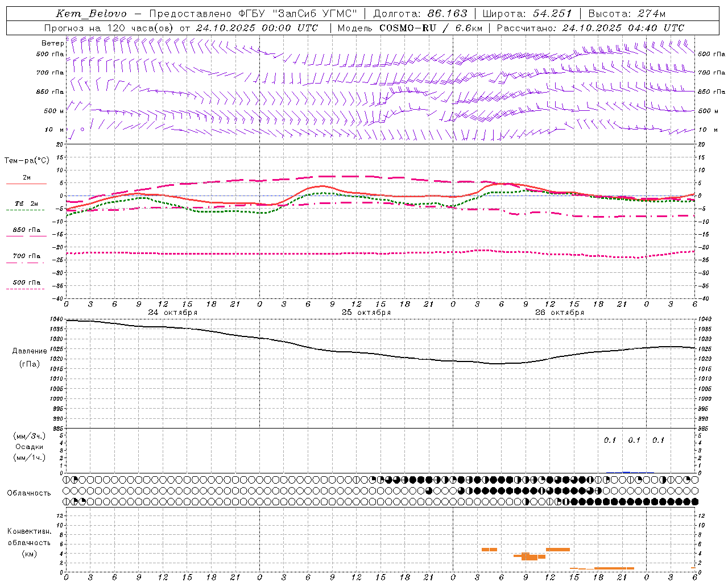Click the "Облачность" cloudiness panel label

29,493
